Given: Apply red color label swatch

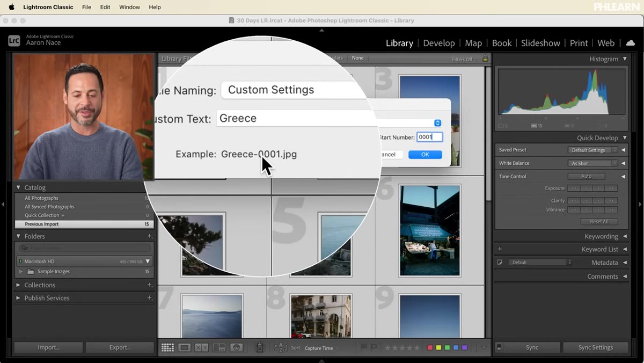Looking at the screenshot, I should pyautogui.click(x=430, y=348).
